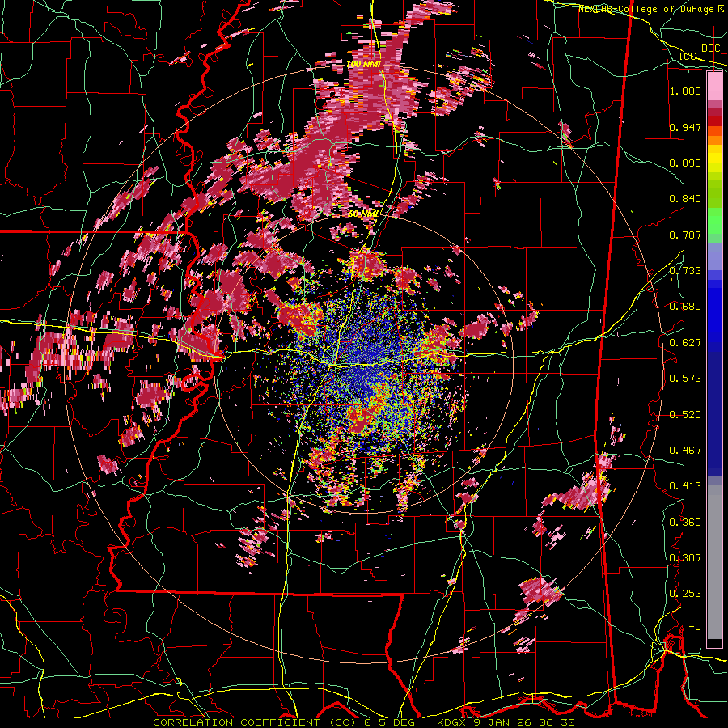The height and width of the screenshot is (728, 728).
Task: Select the 0.947 scale value
Action: pyautogui.click(x=685, y=127)
